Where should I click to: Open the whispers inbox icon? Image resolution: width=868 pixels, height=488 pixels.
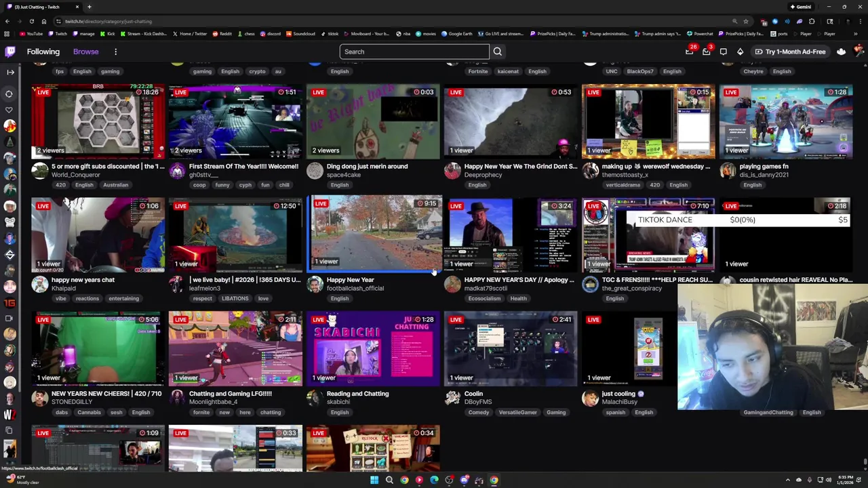tap(707, 52)
